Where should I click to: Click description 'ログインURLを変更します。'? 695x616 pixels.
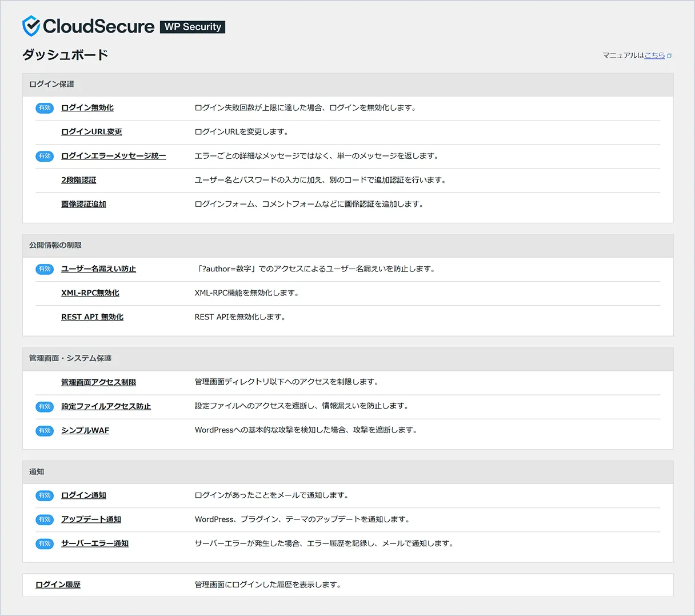pos(243,131)
